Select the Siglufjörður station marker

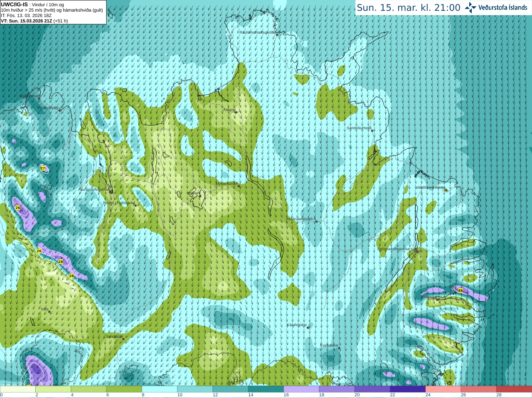39,98
